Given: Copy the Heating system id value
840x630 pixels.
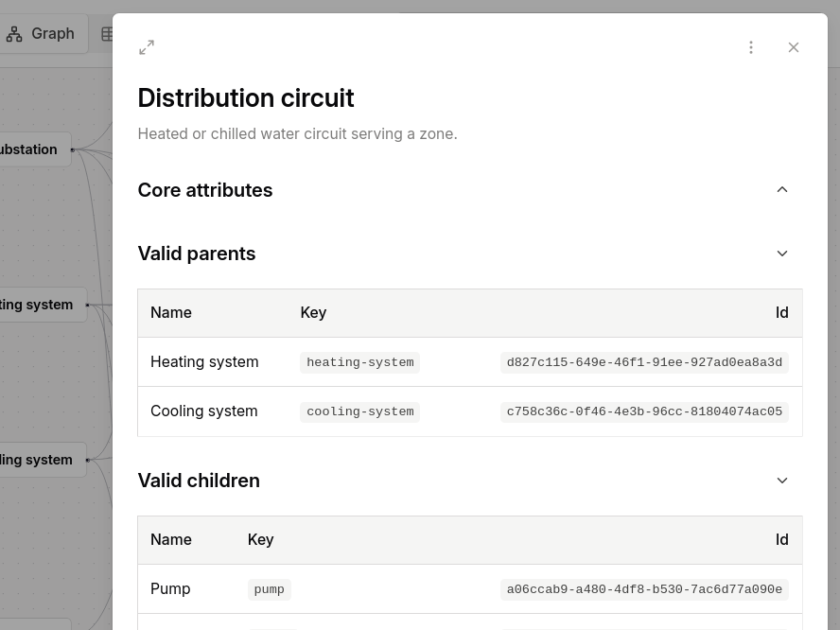Looking at the screenshot, I should [644, 362].
